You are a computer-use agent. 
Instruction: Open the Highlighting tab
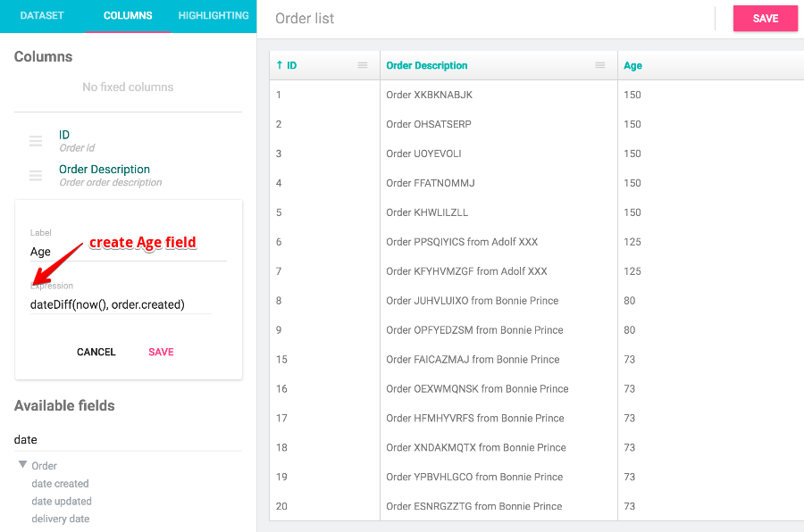click(214, 16)
